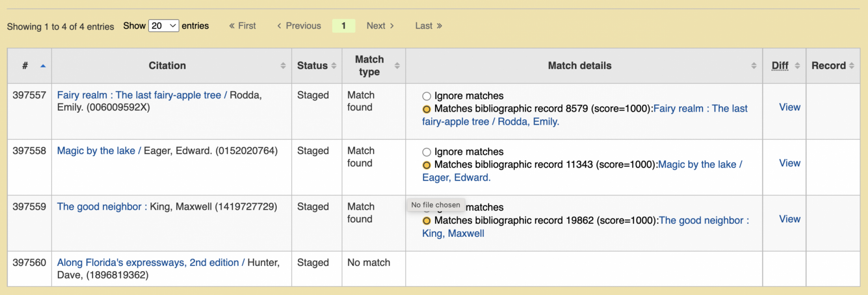View diff for record 397558

tap(790, 163)
